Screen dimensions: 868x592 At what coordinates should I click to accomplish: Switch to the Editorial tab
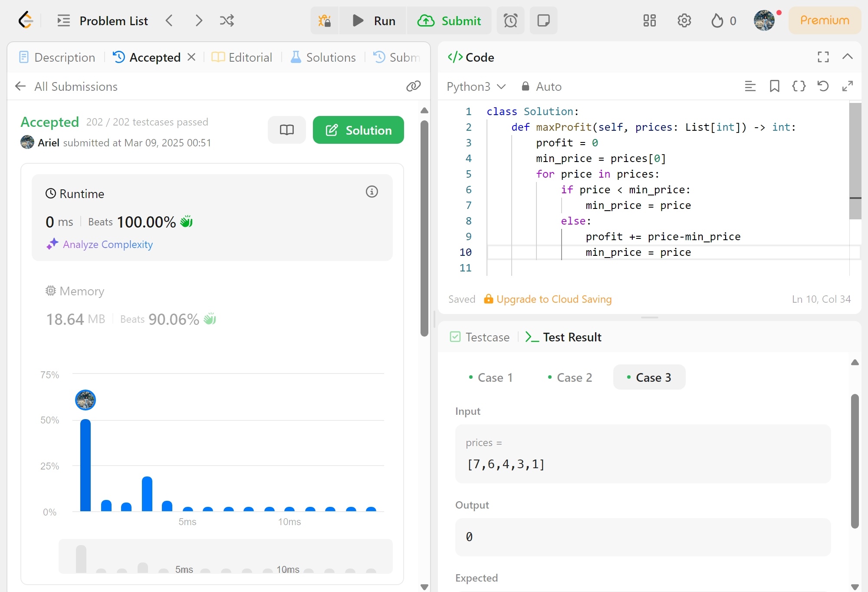click(242, 57)
